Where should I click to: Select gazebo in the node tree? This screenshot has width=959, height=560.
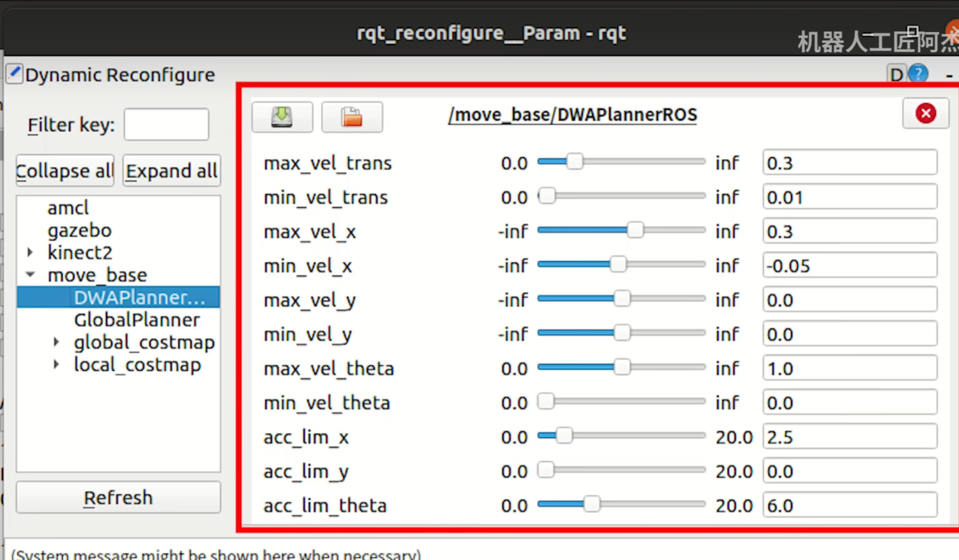79,230
